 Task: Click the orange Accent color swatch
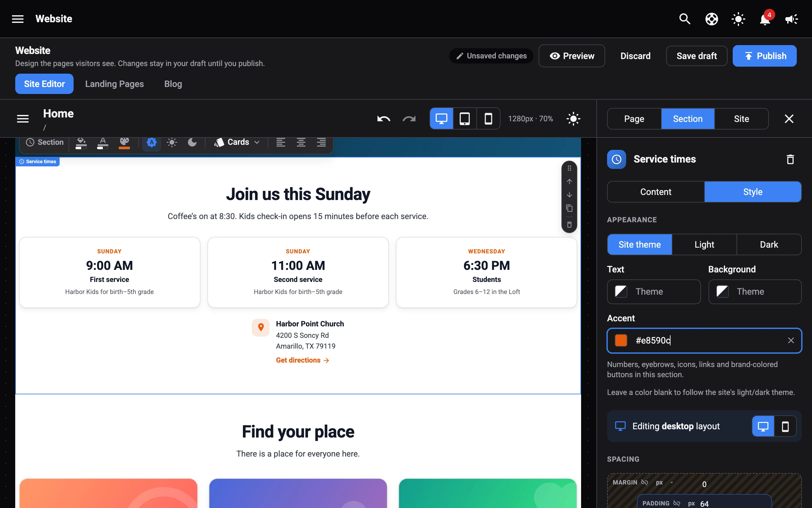(x=621, y=340)
